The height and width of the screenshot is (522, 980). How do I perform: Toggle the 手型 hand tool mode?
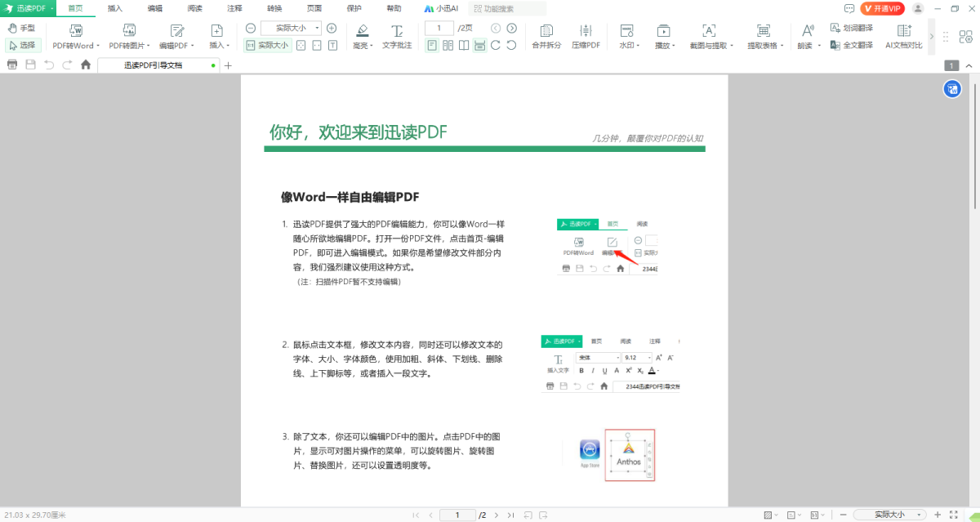coord(21,28)
